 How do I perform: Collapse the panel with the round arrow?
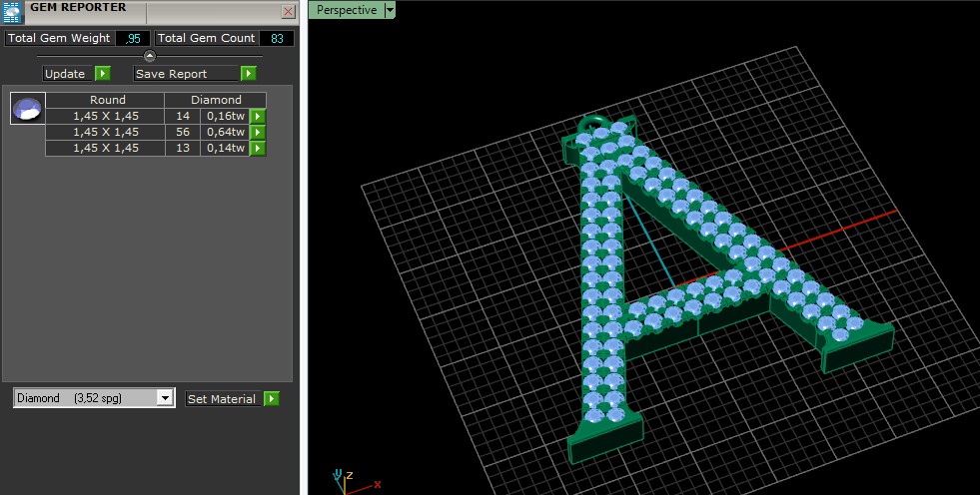coord(150,56)
